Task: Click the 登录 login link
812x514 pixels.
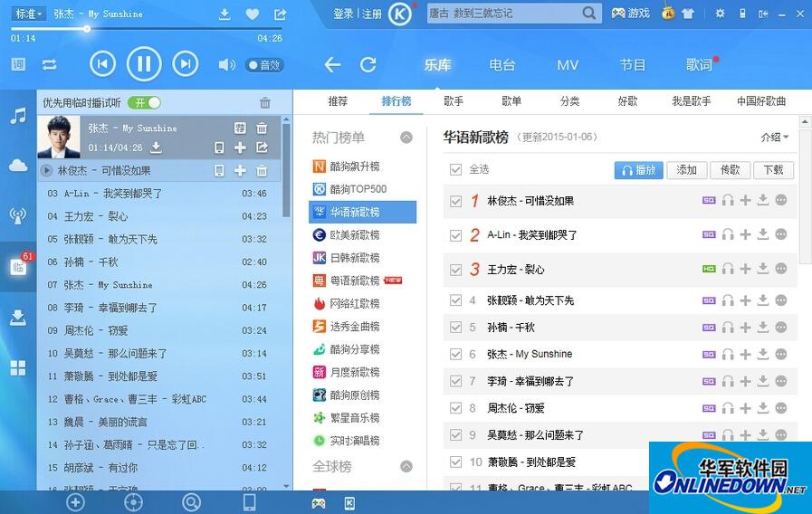Action: point(343,14)
